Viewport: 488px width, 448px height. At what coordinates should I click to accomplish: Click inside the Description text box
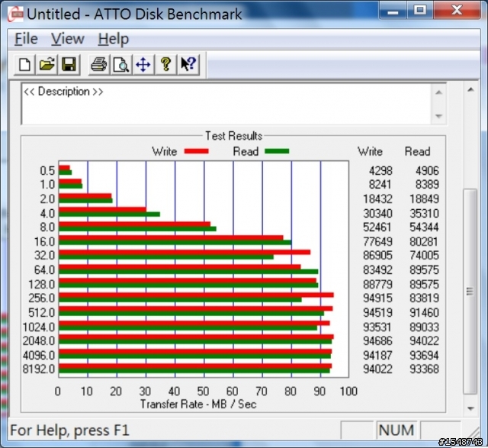[226, 104]
